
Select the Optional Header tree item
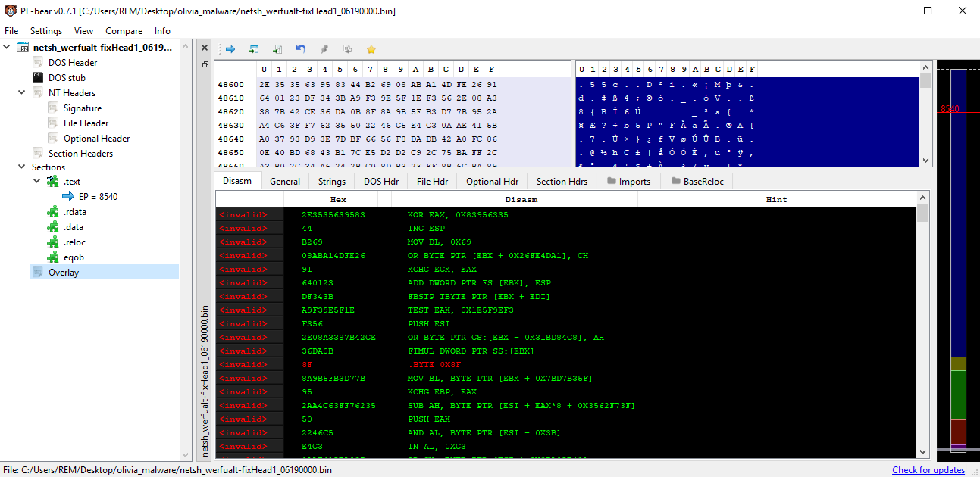click(x=96, y=138)
